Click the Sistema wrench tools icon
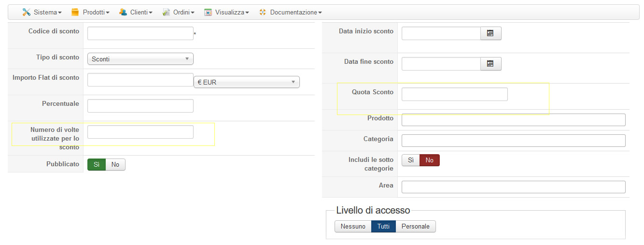644x245 pixels. (x=26, y=12)
